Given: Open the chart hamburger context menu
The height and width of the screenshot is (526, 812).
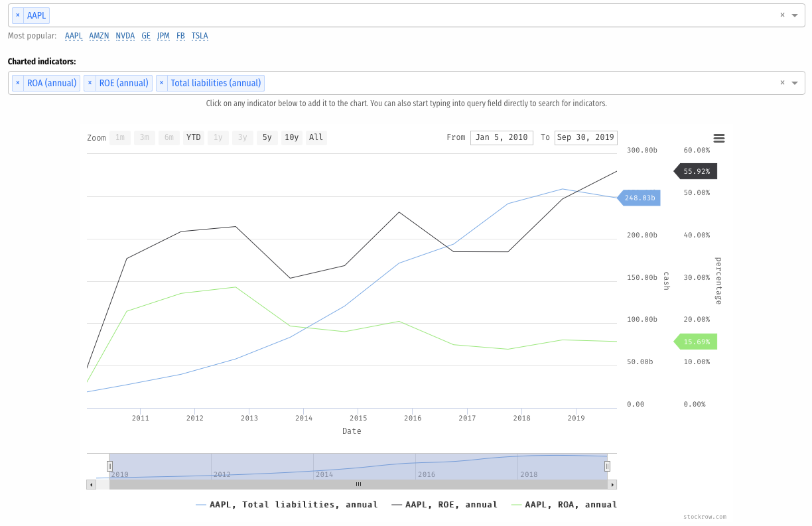Looking at the screenshot, I should click(x=719, y=138).
